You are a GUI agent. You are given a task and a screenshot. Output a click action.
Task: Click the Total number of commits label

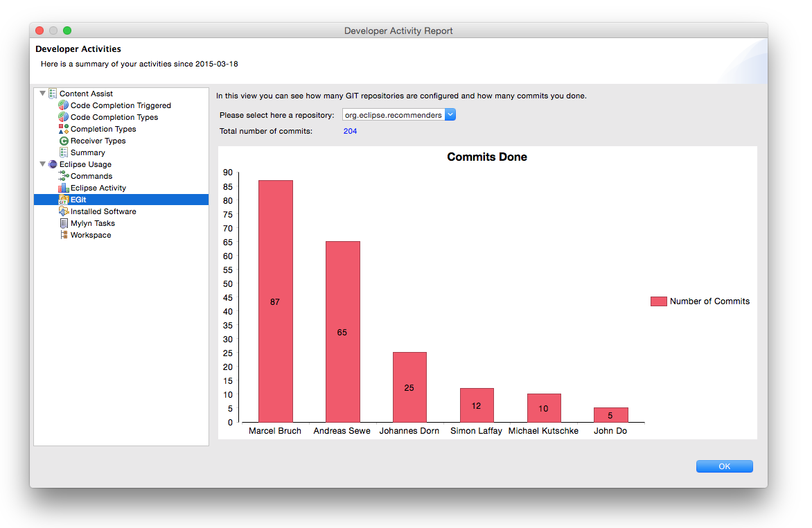point(265,131)
